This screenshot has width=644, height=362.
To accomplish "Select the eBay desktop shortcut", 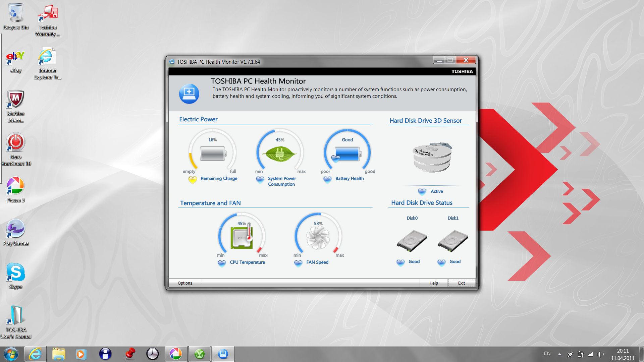I will [15, 62].
